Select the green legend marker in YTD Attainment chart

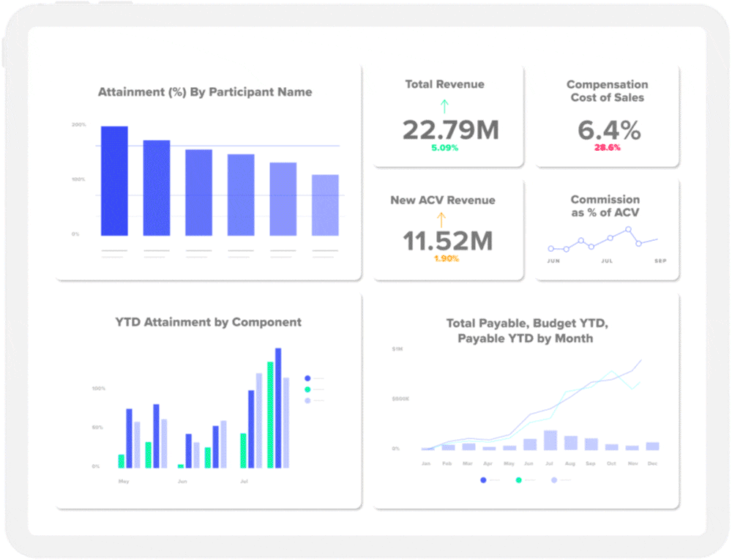(307, 389)
